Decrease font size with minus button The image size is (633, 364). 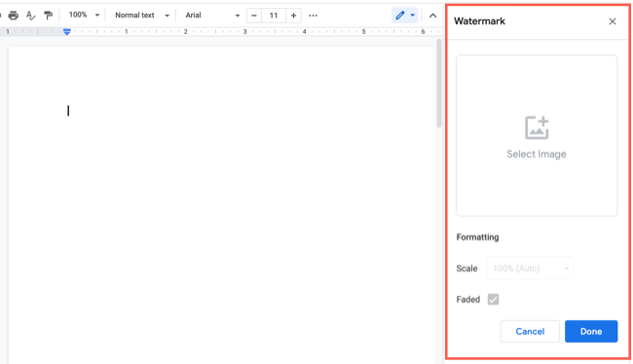tap(254, 16)
